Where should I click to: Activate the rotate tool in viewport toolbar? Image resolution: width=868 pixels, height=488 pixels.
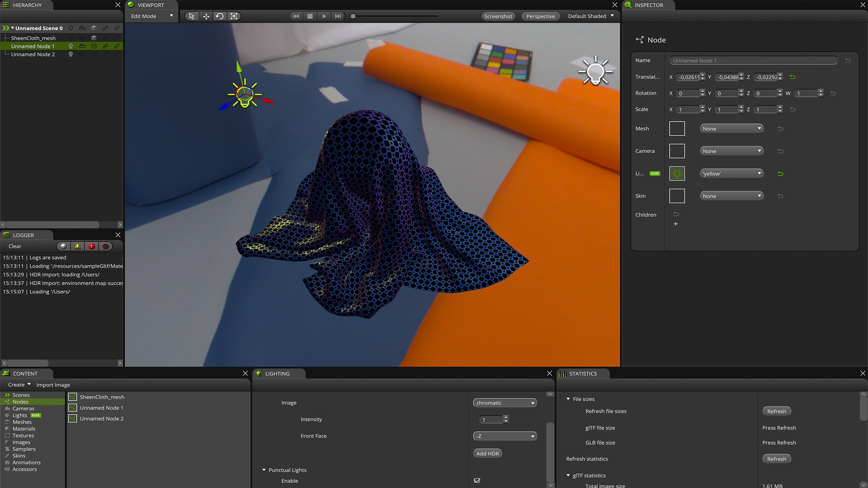220,16
